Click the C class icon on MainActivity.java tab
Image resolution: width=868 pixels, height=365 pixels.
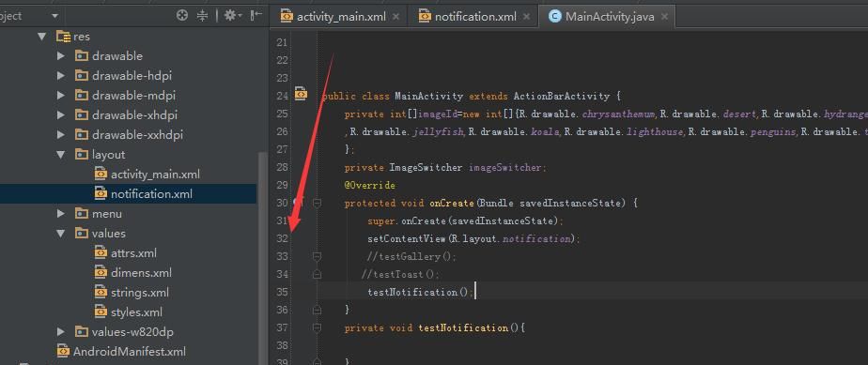(554, 17)
